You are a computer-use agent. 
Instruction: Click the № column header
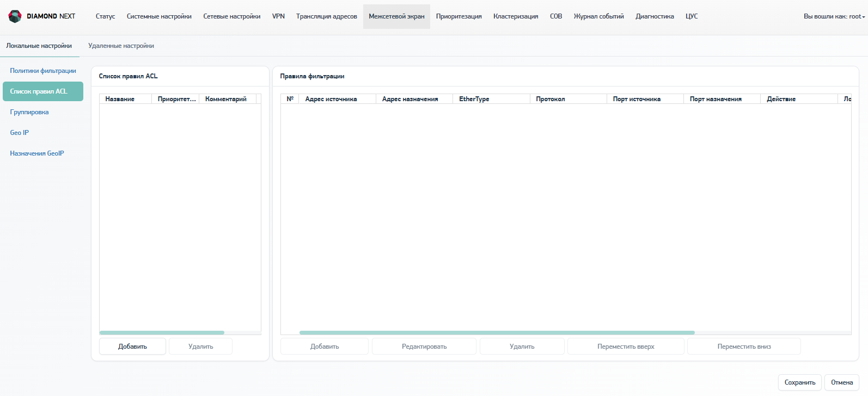coord(290,99)
